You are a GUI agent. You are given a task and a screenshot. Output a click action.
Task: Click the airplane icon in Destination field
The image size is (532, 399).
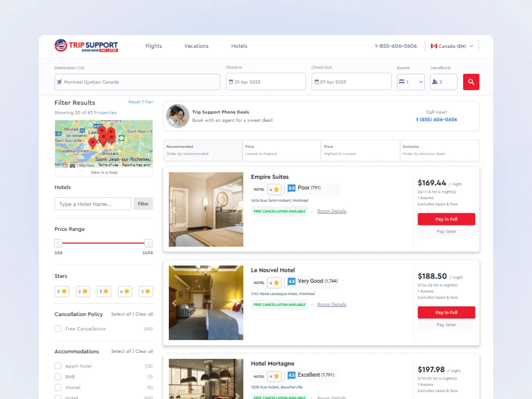60,82
